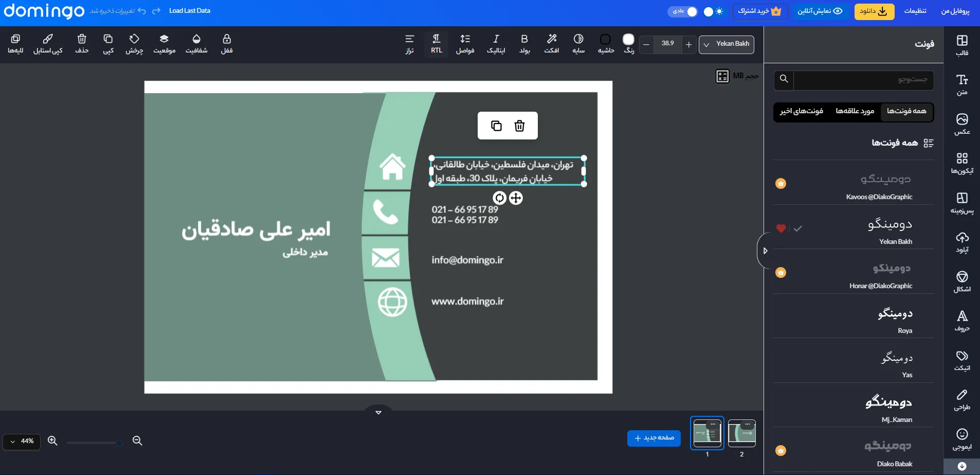Click the font search magnifier icon
This screenshot has width=980, height=475.
(x=784, y=79)
